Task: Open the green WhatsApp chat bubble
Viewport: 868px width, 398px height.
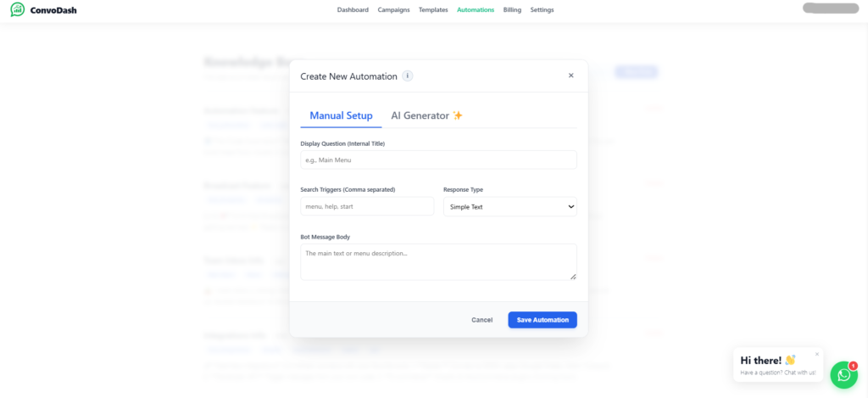Action: point(843,374)
